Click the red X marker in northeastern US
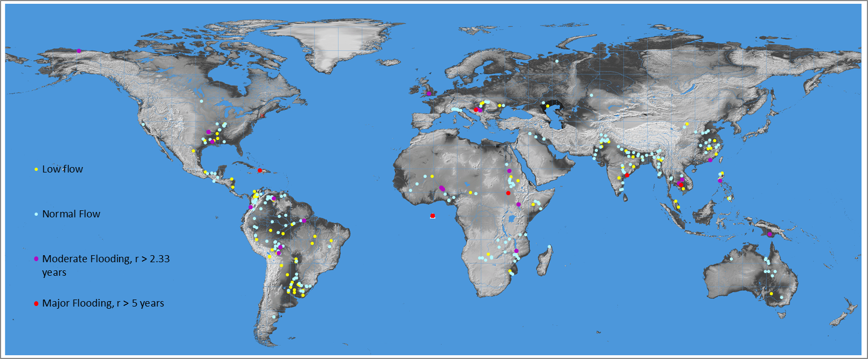The height and width of the screenshot is (359, 868). [263, 115]
